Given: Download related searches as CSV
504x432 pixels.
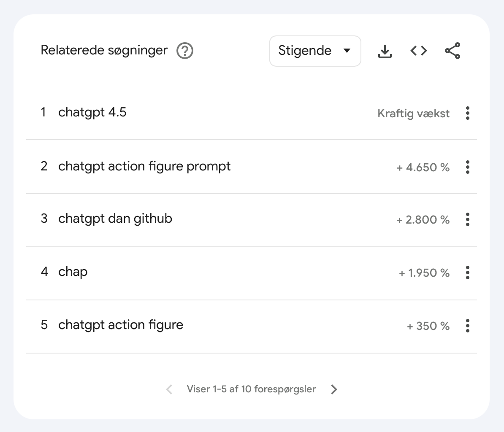Looking at the screenshot, I should click(385, 51).
